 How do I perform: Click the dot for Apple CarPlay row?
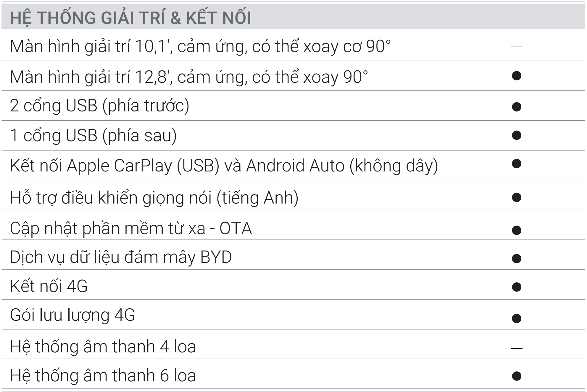click(516, 163)
